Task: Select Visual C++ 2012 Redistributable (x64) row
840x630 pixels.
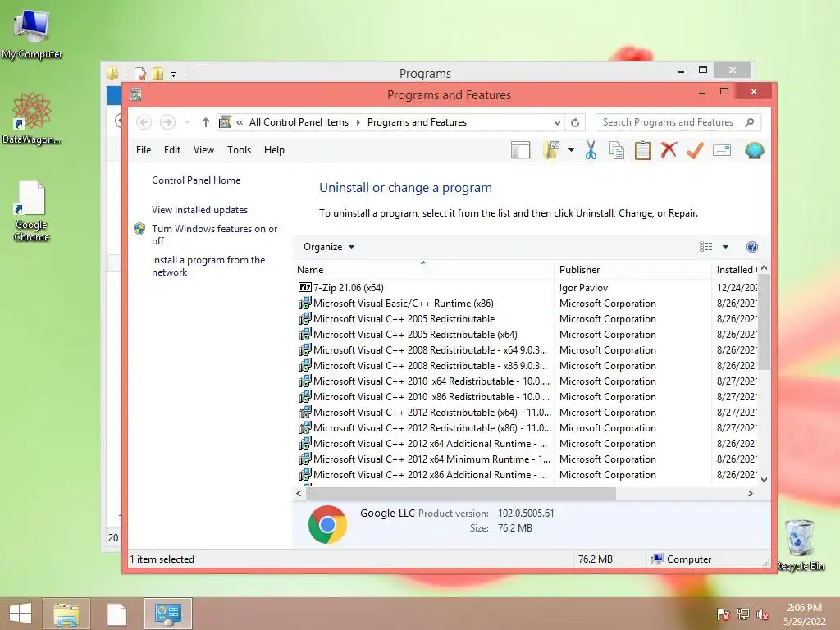Action: point(432,413)
